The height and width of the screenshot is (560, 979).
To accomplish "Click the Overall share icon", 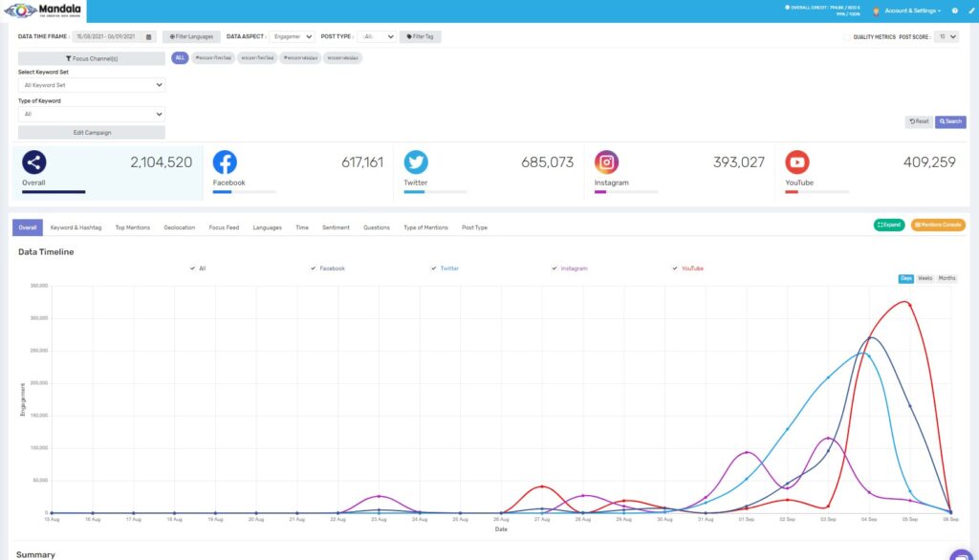I will 34,162.
